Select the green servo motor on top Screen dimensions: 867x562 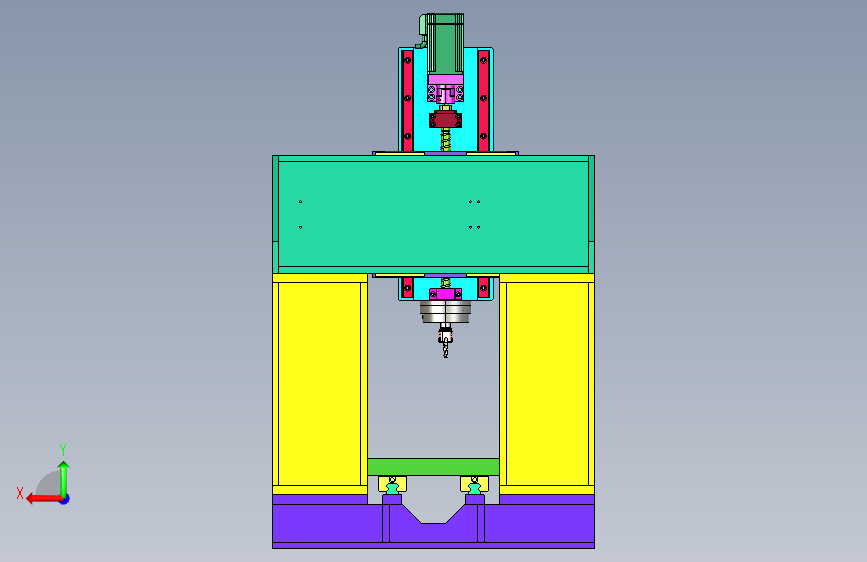pos(445,44)
